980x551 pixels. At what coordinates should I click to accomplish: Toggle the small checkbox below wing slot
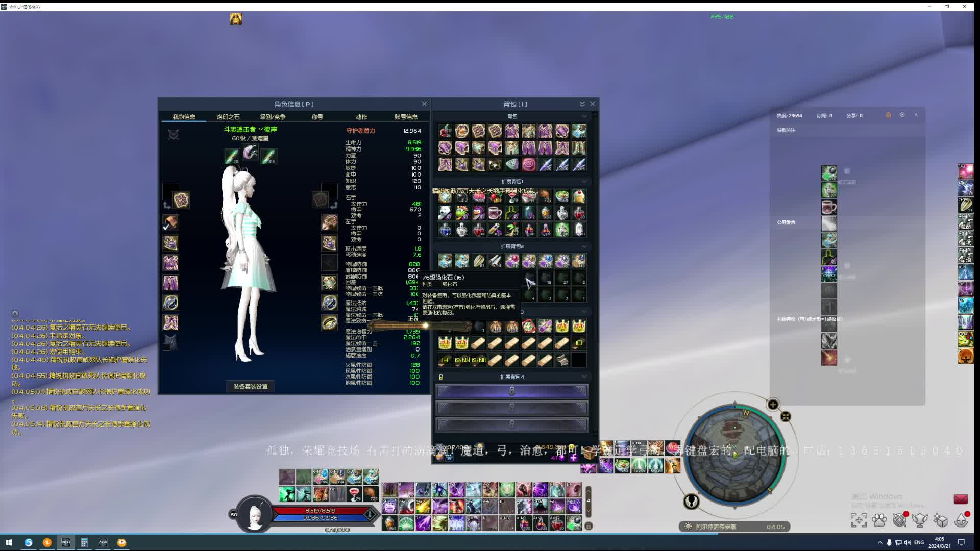pyautogui.click(x=166, y=347)
